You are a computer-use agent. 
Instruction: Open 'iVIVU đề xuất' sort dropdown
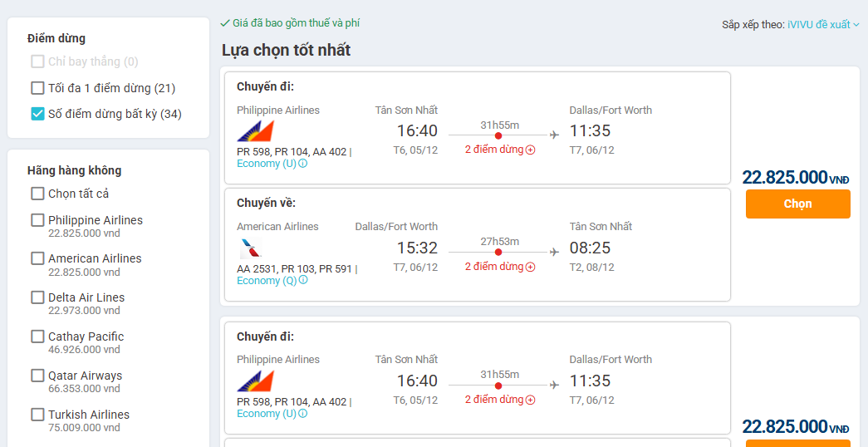[x=823, y=25]
